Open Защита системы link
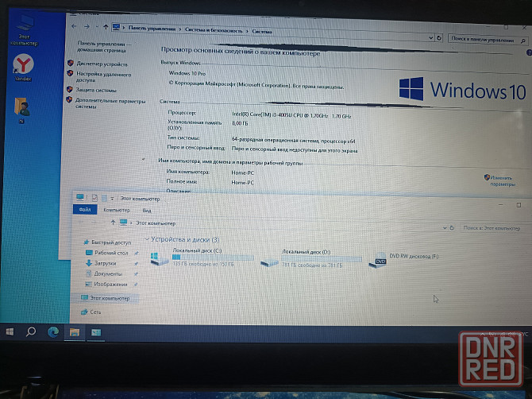The height and width of the screenshot is (399, 532). tap(96, 90)
